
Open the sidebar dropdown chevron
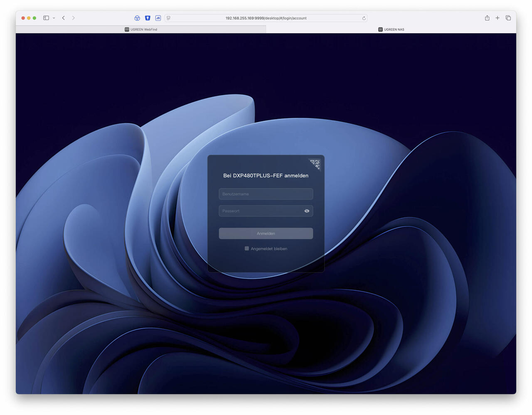(x=54, y=18)
